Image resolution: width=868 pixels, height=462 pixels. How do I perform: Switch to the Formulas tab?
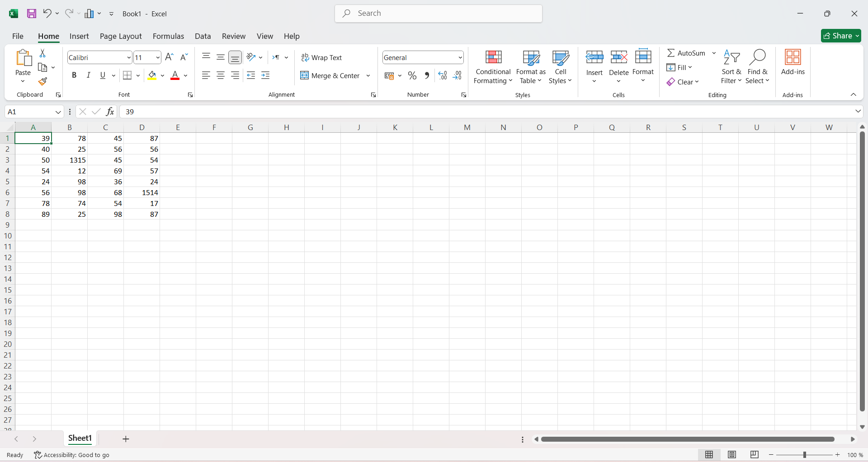(x=168, y=36)
